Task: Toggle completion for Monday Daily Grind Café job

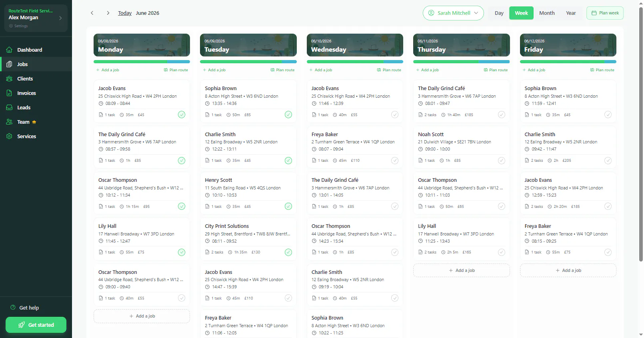Action: 182,161
